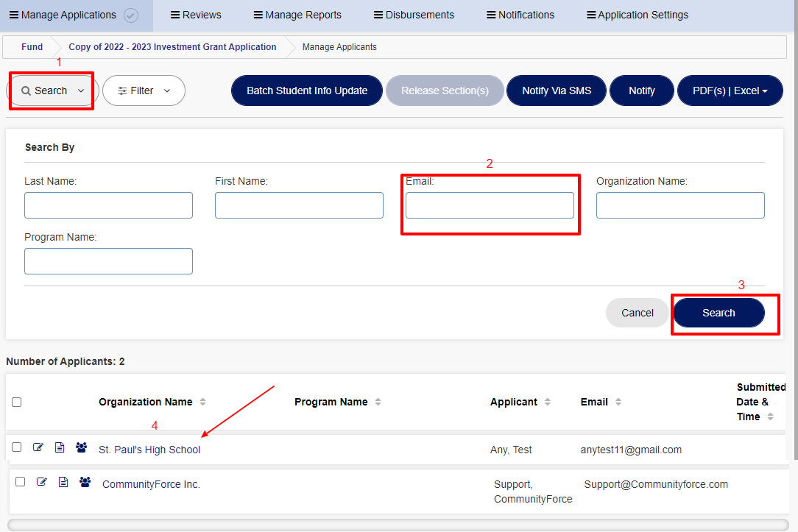Viewport: 798px width, 532px height.
Task: Open Copy of 2022 - 2023 Investment Grant Application breadcrumb
Action: coord(172,47)
